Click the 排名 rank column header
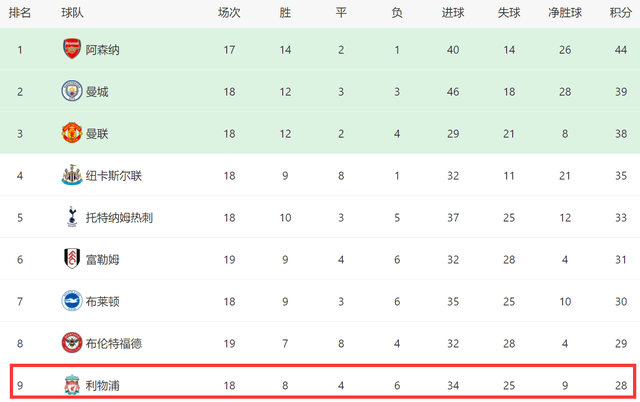Viewport: 640px width, 402px height. tap(20, 13)
